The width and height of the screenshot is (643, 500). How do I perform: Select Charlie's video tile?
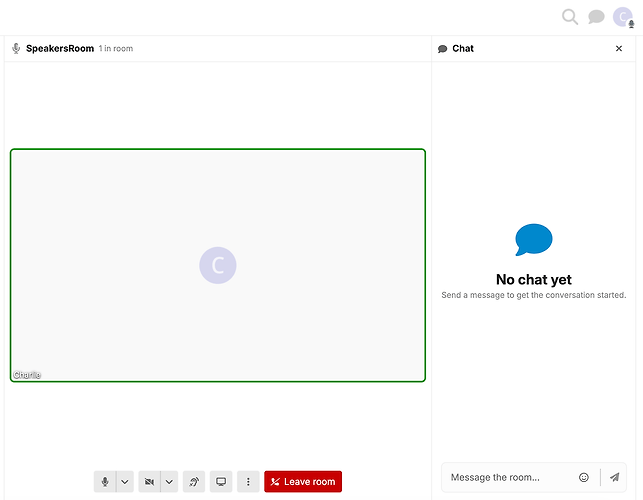218,265
